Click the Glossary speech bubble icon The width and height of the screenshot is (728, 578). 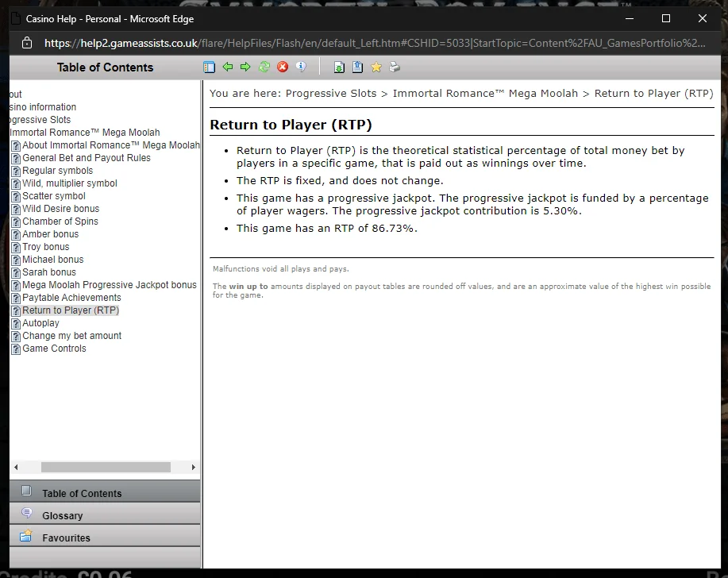pos(26,513)
